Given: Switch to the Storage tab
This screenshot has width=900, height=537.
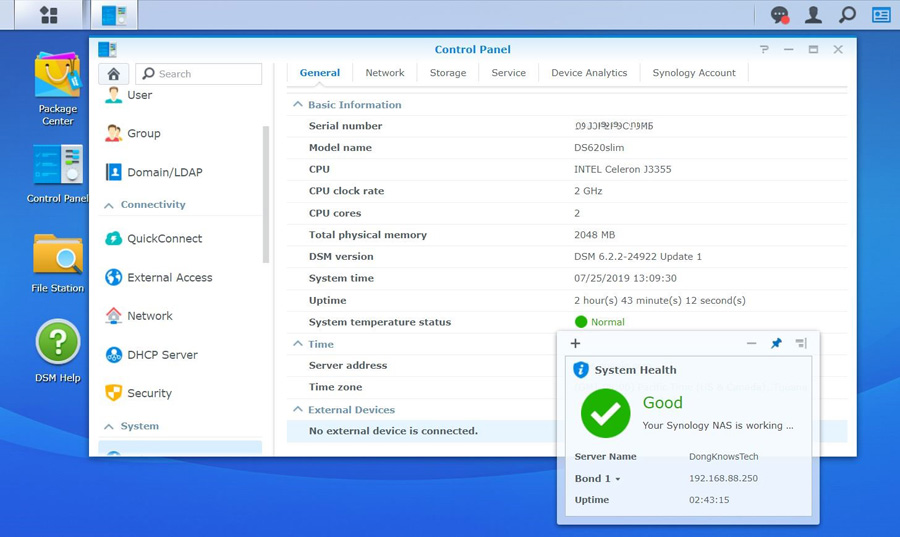Looking at the screenshot, I should [x=448, y=73].
